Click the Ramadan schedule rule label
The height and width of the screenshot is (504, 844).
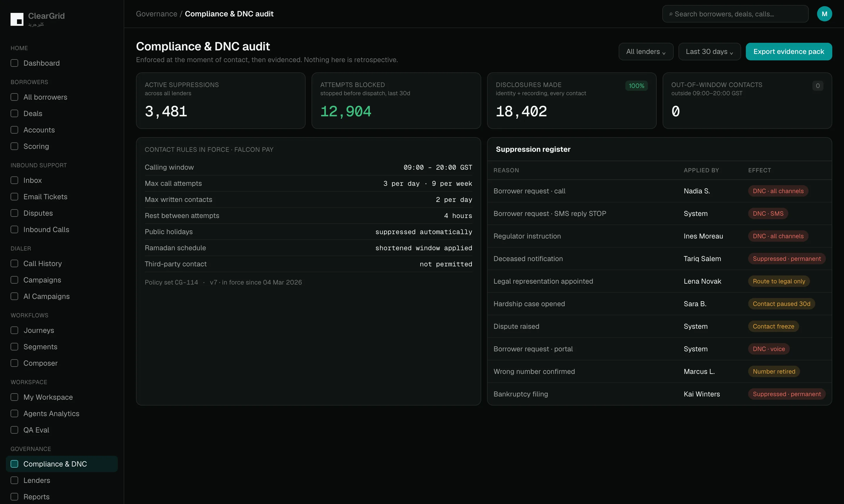coord(175,248)
